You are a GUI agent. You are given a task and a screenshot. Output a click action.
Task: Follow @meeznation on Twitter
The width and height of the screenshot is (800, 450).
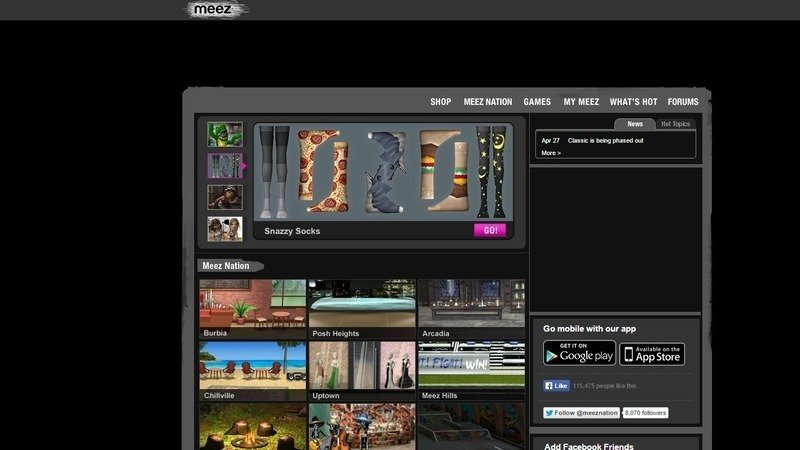(581, 412)
